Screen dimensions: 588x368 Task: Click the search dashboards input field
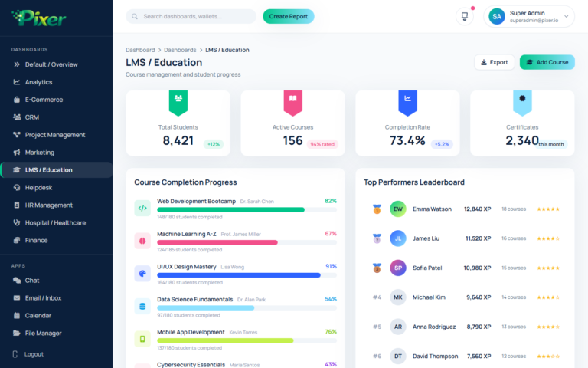pyautogui.click(x=191, y=17)
